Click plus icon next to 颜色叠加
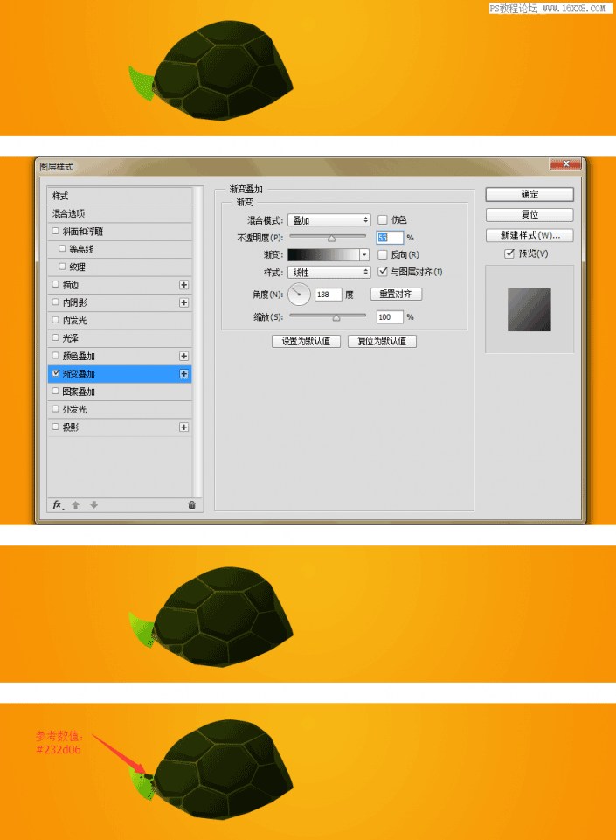The image size is (616, 840). [x=183, y=356]
